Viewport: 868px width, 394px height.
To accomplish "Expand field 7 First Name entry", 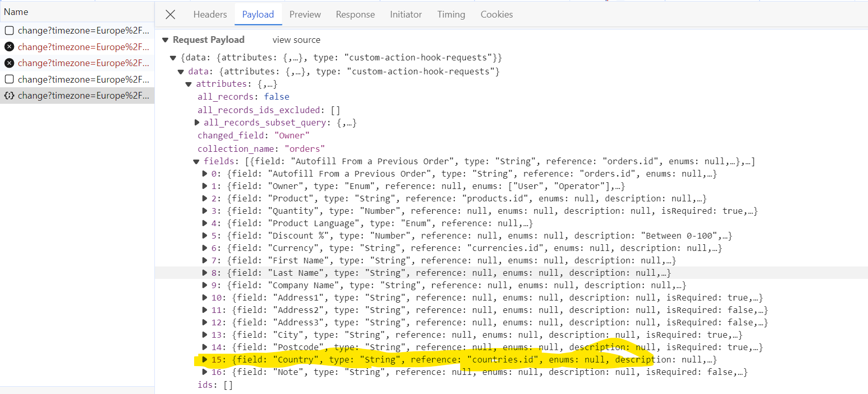I will (204, 260).
